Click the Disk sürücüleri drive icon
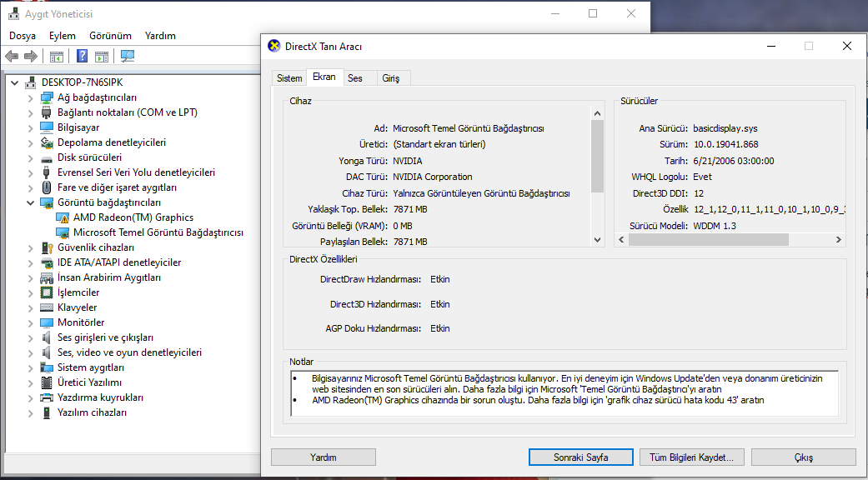 point(47,157)
